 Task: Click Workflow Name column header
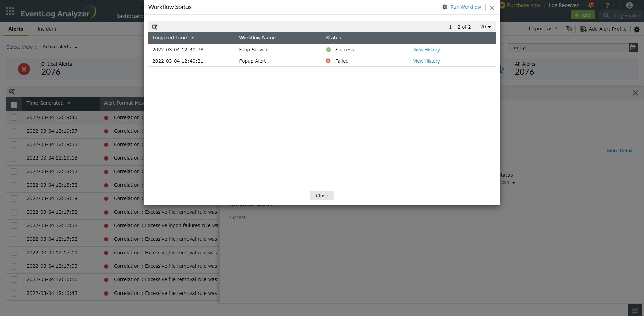257,38
